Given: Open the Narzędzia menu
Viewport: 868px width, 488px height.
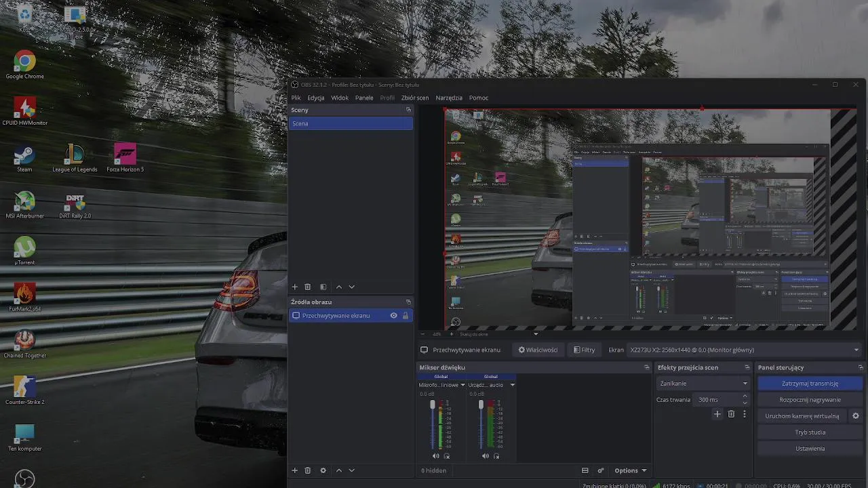Looking at the screenshot, I should (449, 98).
